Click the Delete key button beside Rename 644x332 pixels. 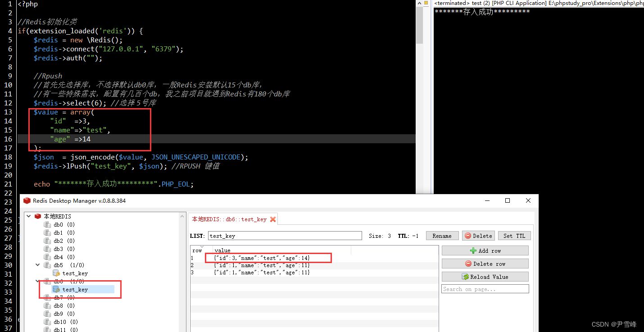478,236
